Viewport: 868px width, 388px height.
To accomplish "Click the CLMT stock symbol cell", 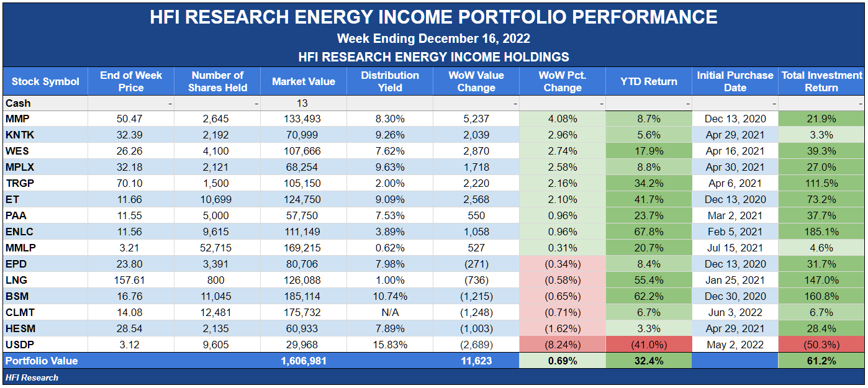I will click(x=45, y=312).
